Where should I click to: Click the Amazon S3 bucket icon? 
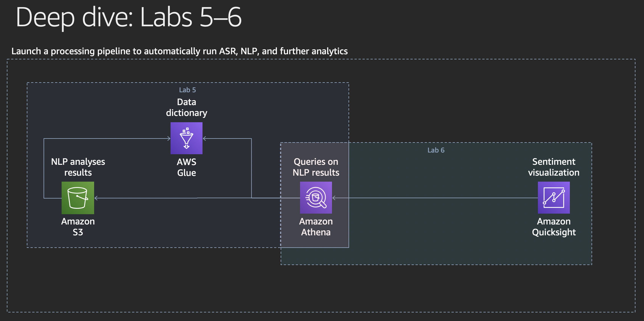coord(78,198)
